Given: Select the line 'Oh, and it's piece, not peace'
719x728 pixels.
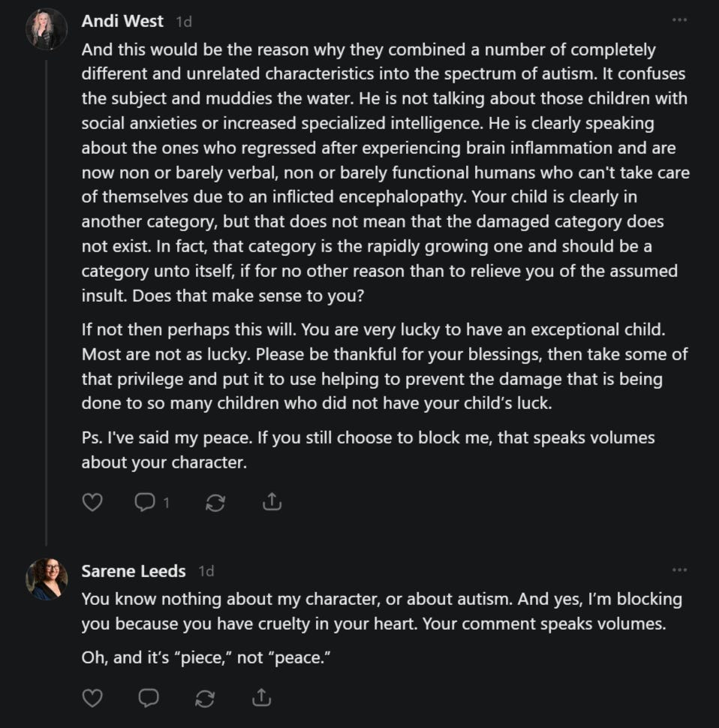Looking at the screenshot, I should tap(206, 658).
